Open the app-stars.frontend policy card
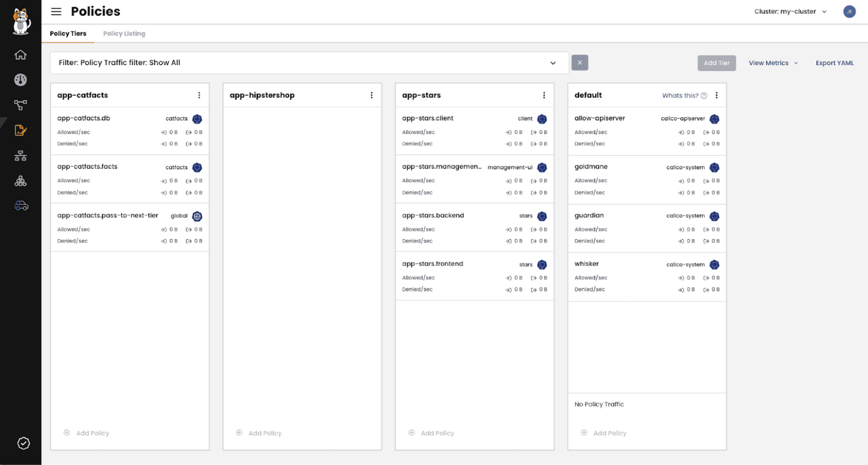This screenshot has width=868, height=465. tap(433, 264)
